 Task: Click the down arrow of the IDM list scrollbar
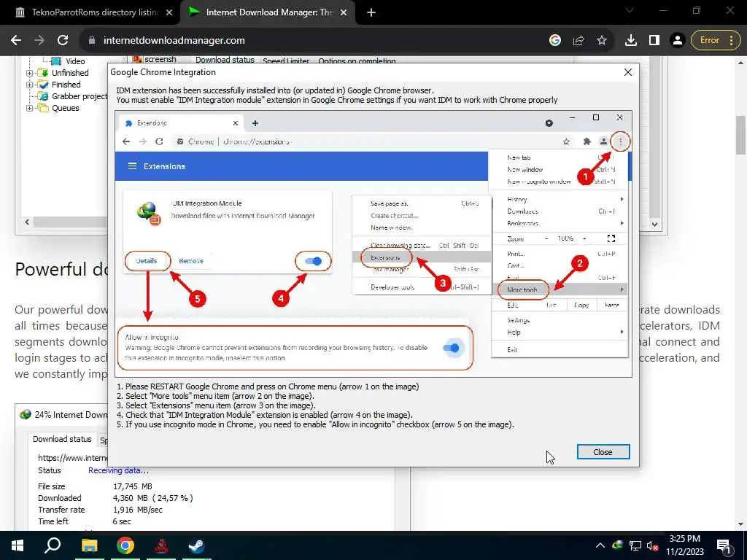[x=655, y=225]
